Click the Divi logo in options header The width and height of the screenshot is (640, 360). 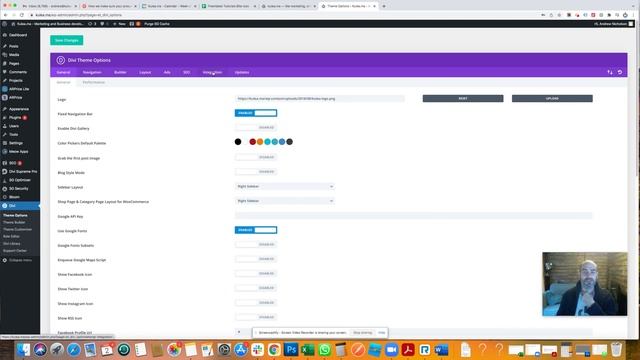click(x=60, y=60)
